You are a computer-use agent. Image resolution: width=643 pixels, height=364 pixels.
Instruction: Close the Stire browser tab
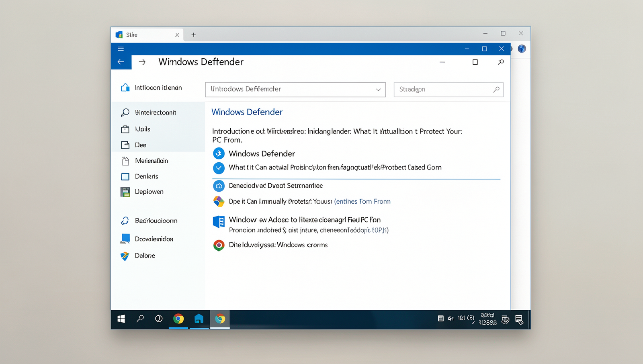tap(177, 35)
